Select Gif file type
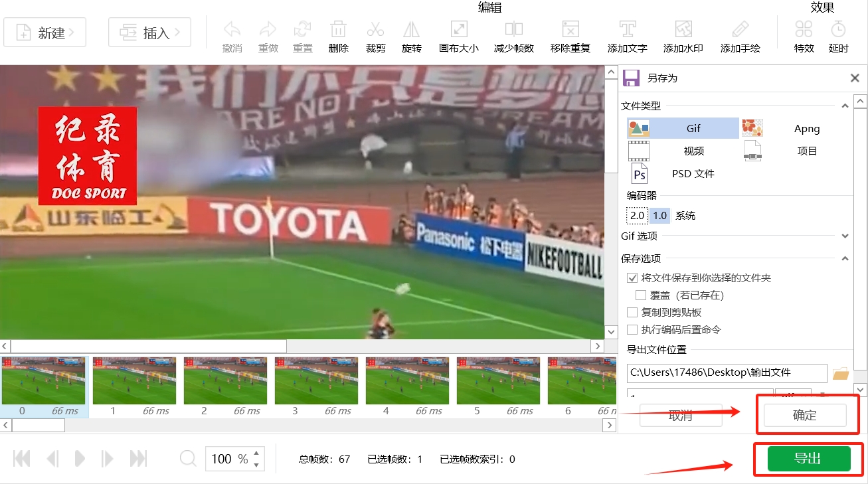Screen dimensions: 868x484 coord(683,128)
